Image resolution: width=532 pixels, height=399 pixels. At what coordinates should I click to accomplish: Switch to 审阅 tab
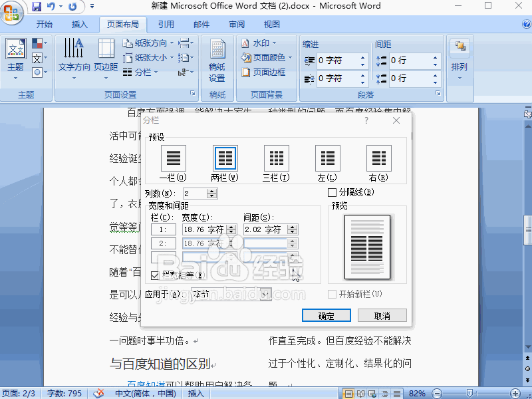237,25
